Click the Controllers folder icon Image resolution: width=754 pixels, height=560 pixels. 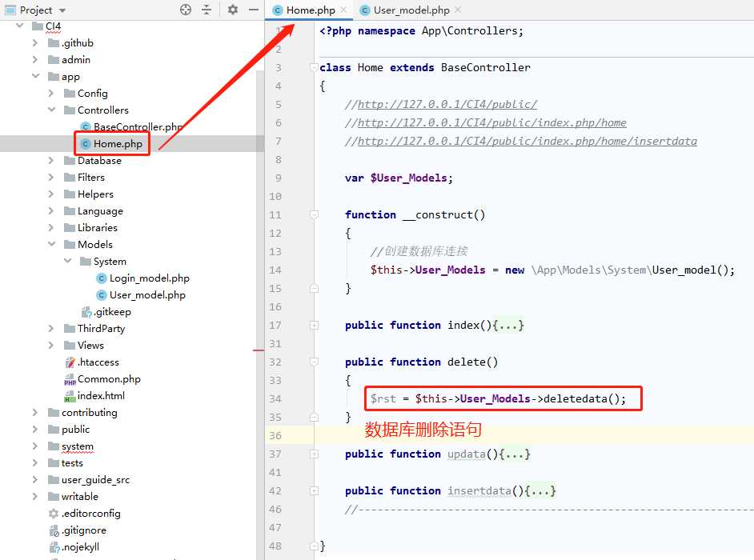click(x=70, y=110)
